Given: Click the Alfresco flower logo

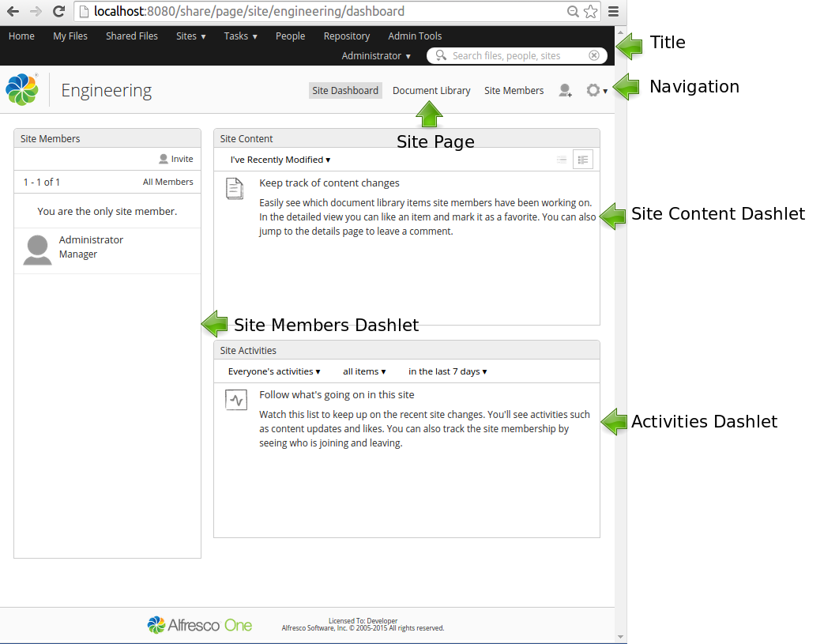Looking at the screenshot, I should (x=21, y=89).
